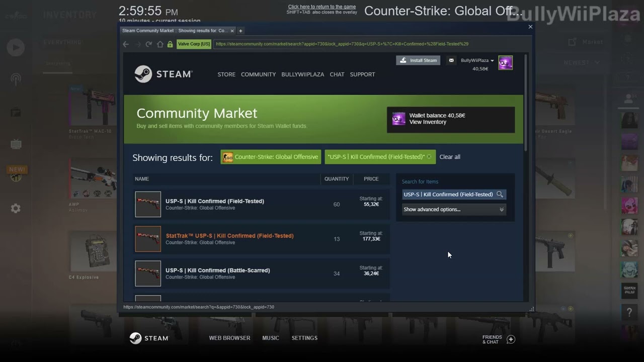Open the SUPPORT menu item
This screenshot has width=644, height=362.
point(362,74)
